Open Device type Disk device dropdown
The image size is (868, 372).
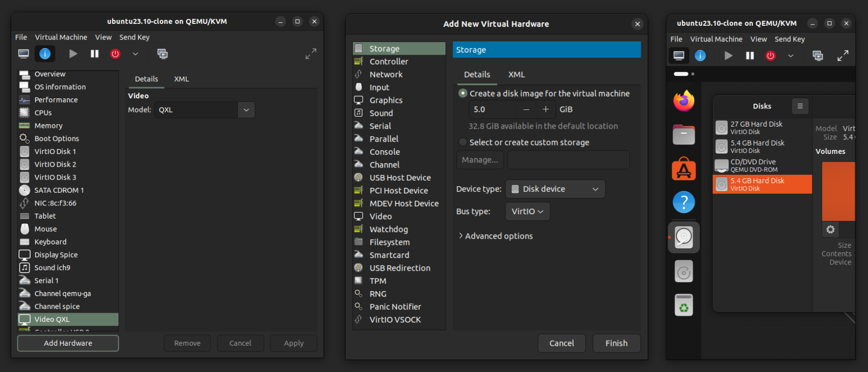555,189
